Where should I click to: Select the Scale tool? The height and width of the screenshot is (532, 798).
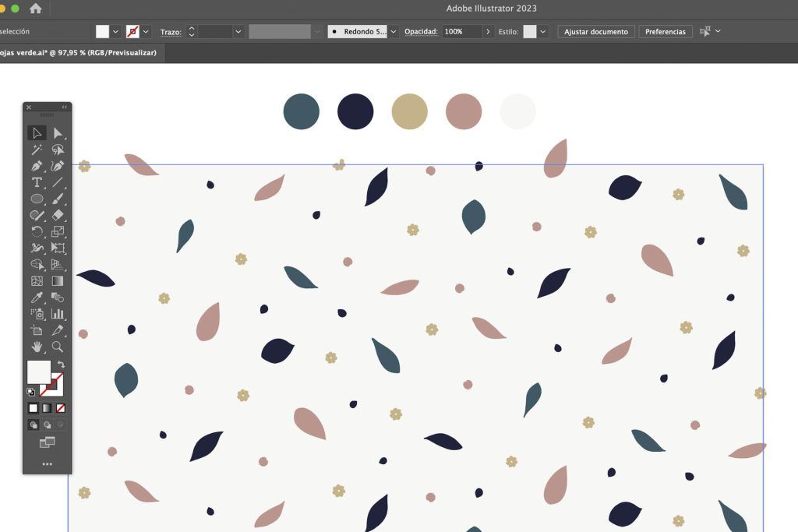pyautogui.click(x=58, y=231)
